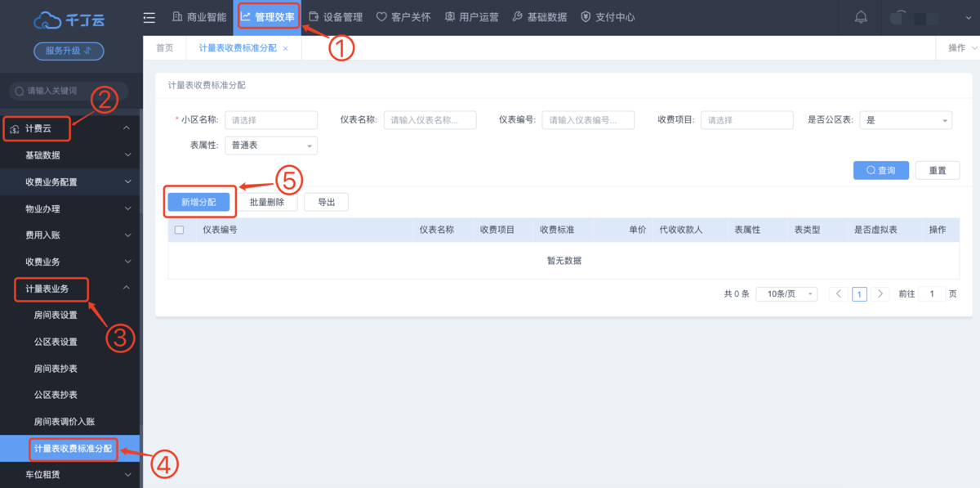This screenshot has height=488, width=980.
Task: Open 表属性 dropdown showing 普通表
Action: 271,146
